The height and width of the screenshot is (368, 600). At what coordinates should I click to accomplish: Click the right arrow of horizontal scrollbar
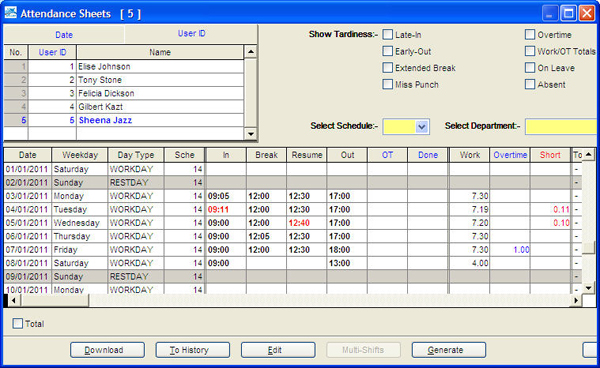(x=576, y=300)
